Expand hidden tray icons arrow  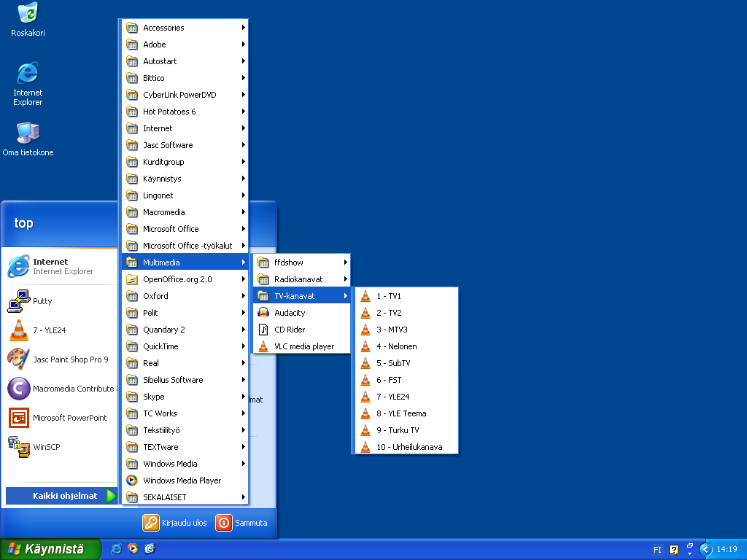(x=705, y=550)
